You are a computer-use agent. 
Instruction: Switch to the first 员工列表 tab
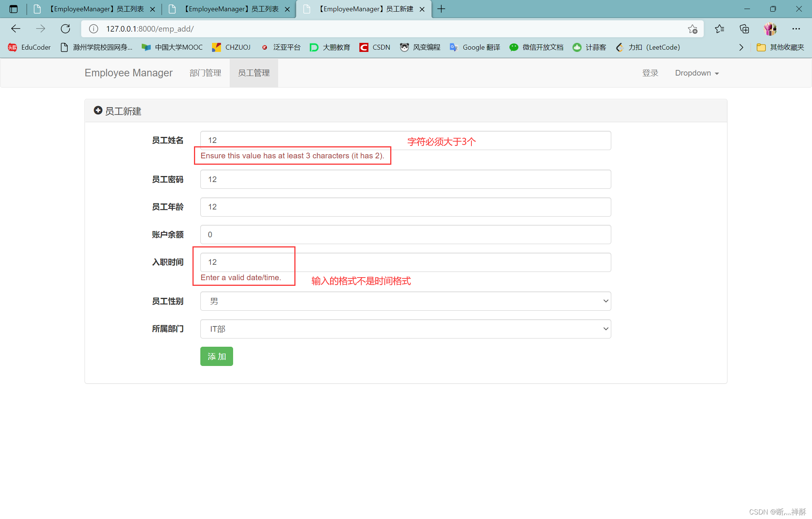pos(95,9)
